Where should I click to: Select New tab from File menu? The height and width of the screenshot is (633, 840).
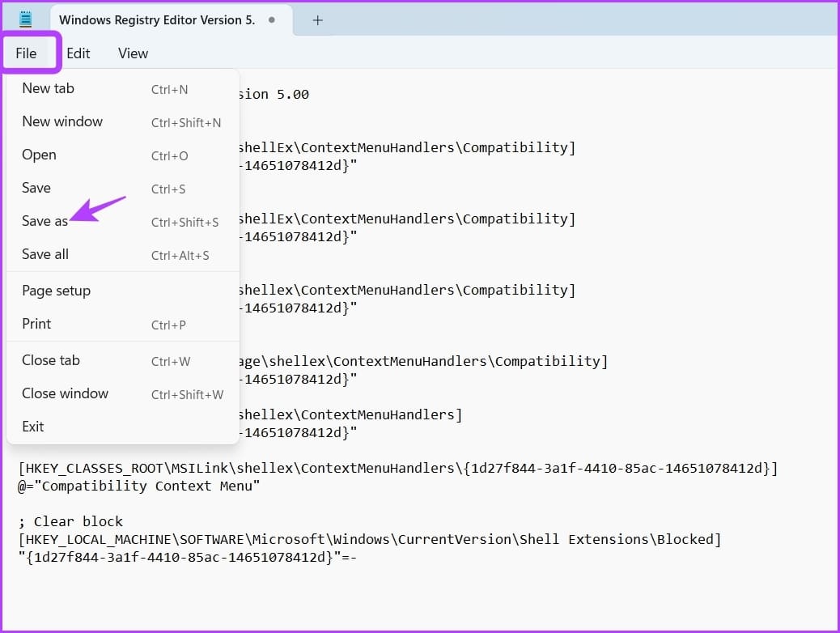(x=123, y=88)
